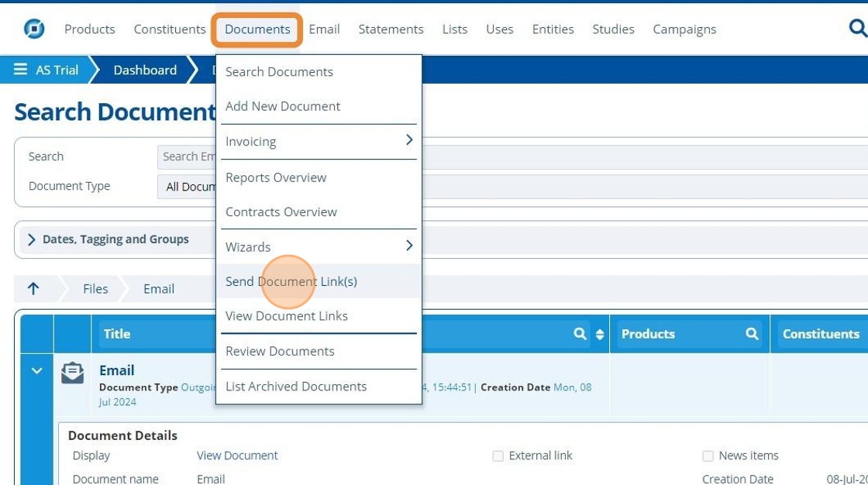Image resolution: width=868 pixels, height=485 pixels.
Task: Expand the Invoicing submenu arrow
Action: pyautogui.click(x=409, y=140)
